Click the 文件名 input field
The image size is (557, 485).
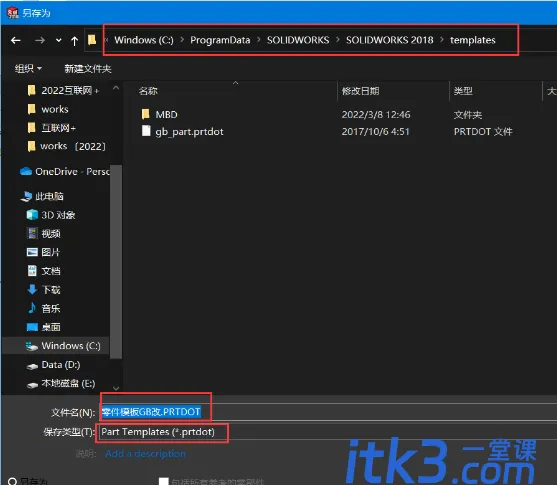coord(327,412)
